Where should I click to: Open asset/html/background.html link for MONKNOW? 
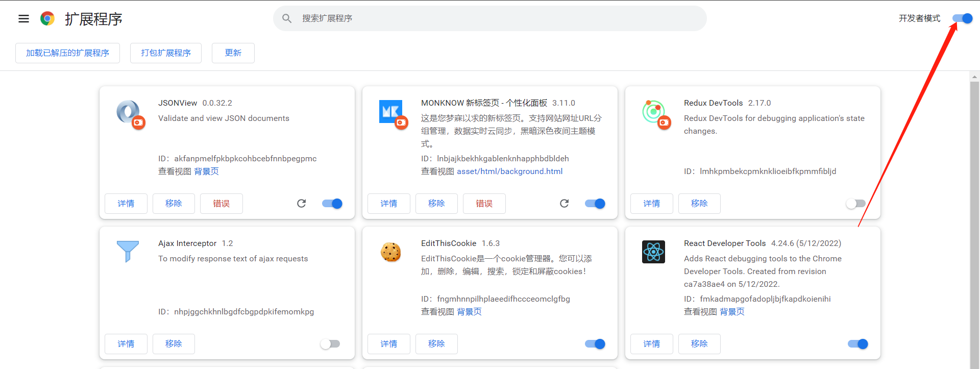point(510,171)
